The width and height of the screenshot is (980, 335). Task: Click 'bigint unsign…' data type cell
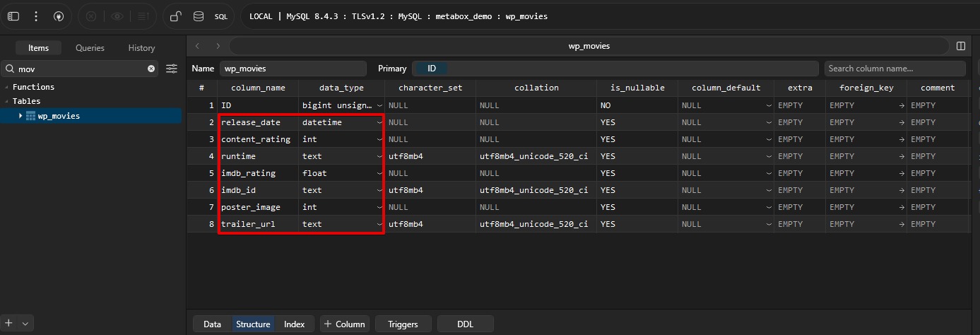342,105
